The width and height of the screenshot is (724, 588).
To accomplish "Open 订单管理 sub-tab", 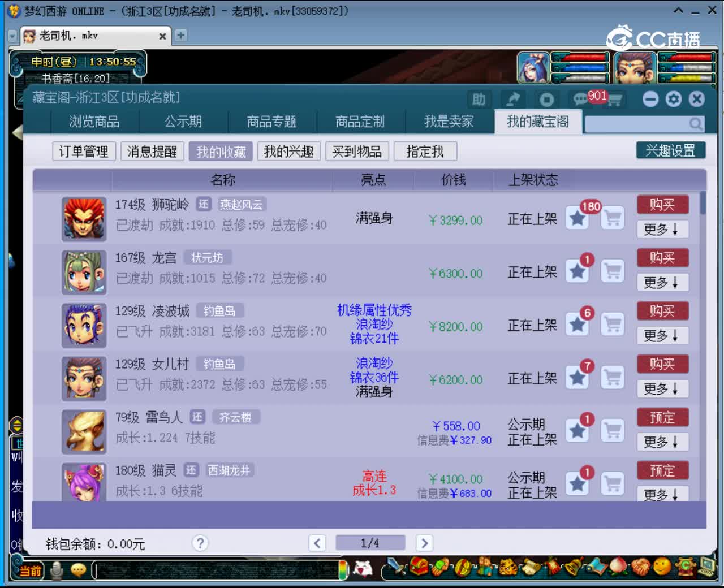I will click(x=84, y=152).
